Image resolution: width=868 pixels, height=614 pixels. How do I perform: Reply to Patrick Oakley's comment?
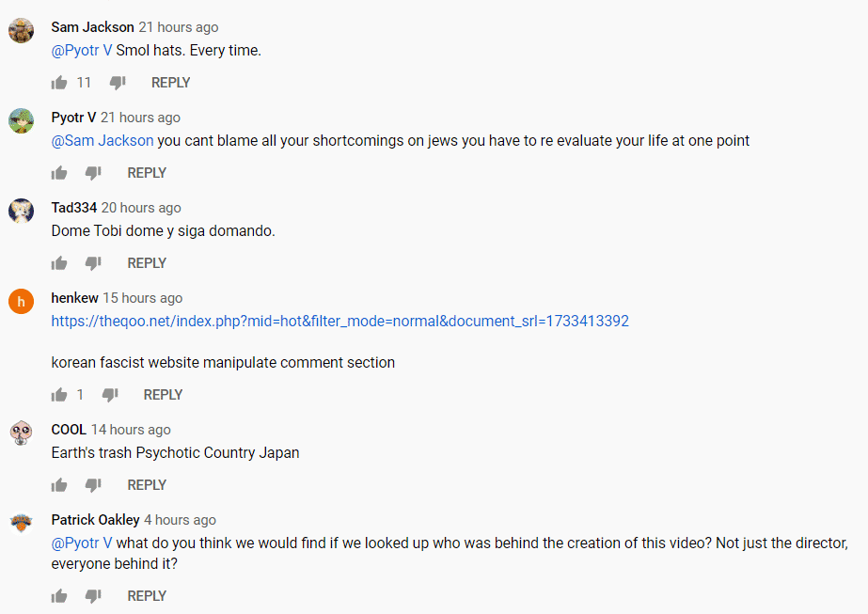point(147,596)
